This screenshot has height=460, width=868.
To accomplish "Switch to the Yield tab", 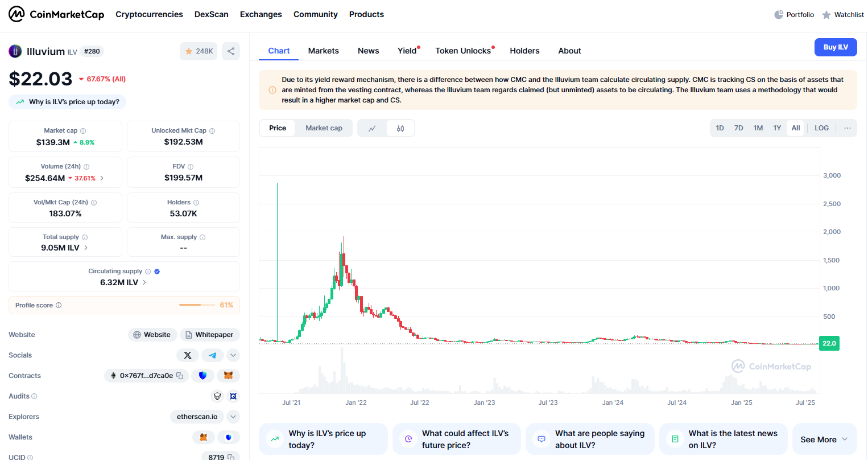I will pyautogui.click(x=407, y=51).
